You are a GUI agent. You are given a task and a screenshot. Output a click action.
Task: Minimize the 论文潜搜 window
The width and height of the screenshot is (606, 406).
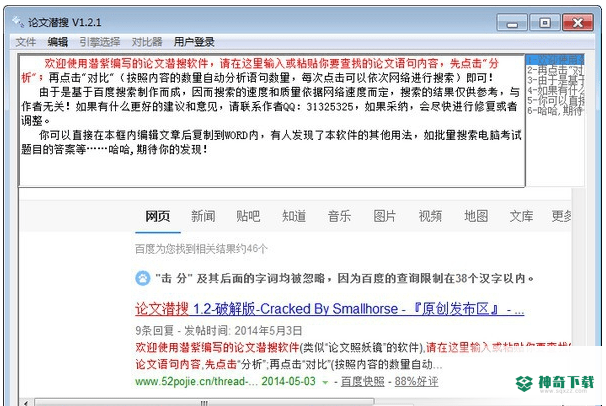[x=512, y=23]
